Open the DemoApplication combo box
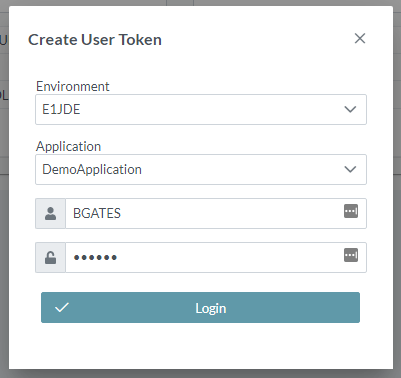 [x=201, y=169]
